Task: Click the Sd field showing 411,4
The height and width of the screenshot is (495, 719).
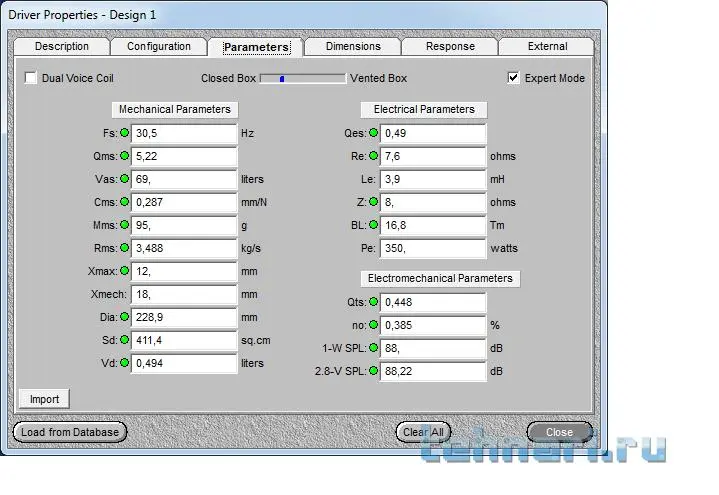Action: (184, 340)
